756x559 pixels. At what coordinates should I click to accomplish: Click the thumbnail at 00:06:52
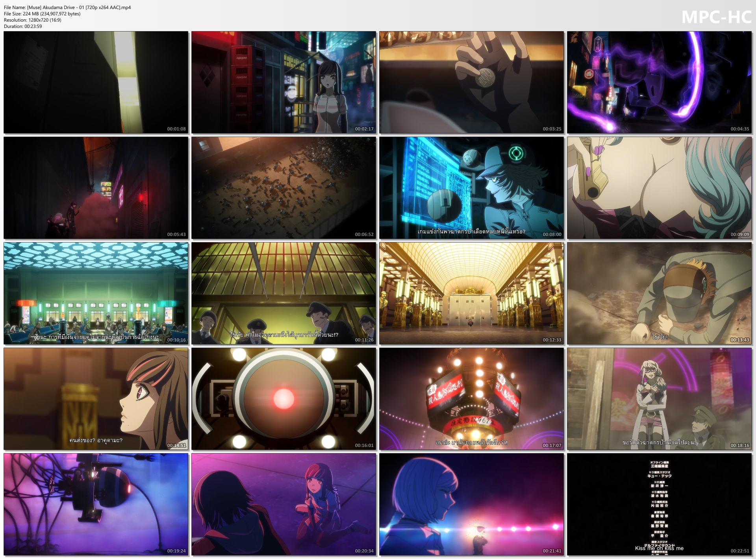coord(284,188)
